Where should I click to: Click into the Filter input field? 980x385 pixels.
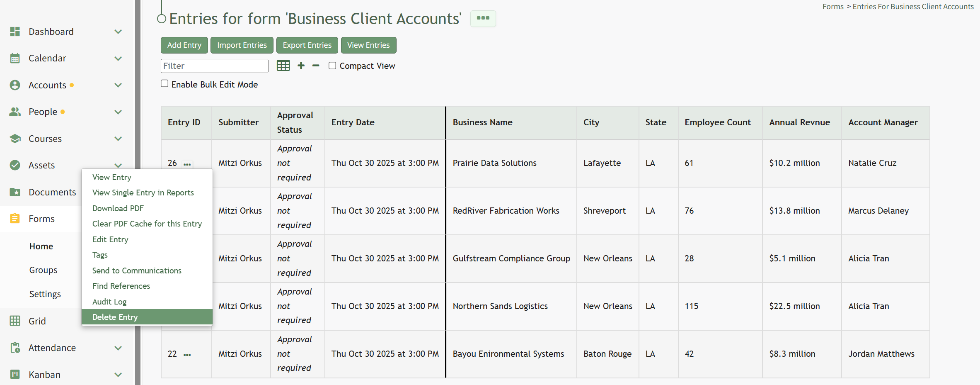[215, 66]
